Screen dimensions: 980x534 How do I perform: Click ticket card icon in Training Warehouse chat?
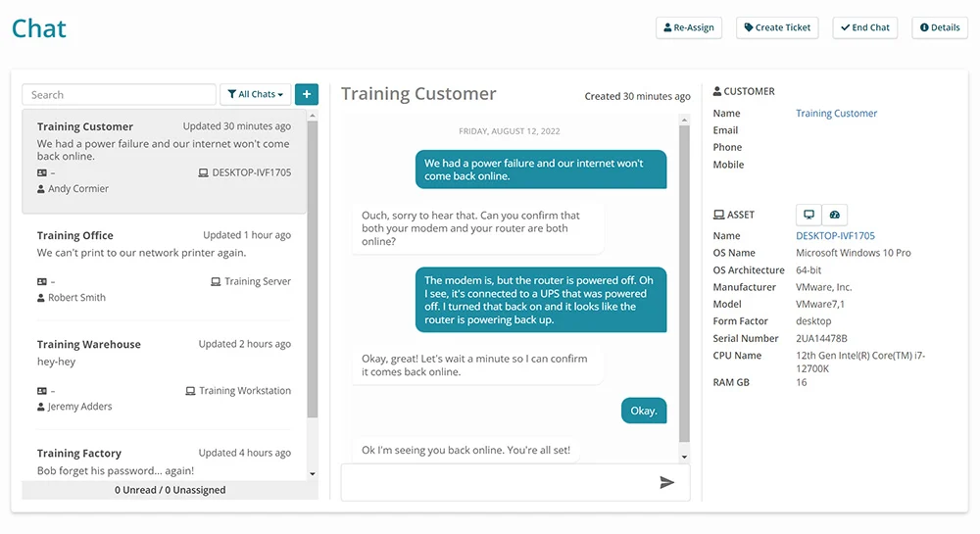pyautogui.click(x=42, y=390)
